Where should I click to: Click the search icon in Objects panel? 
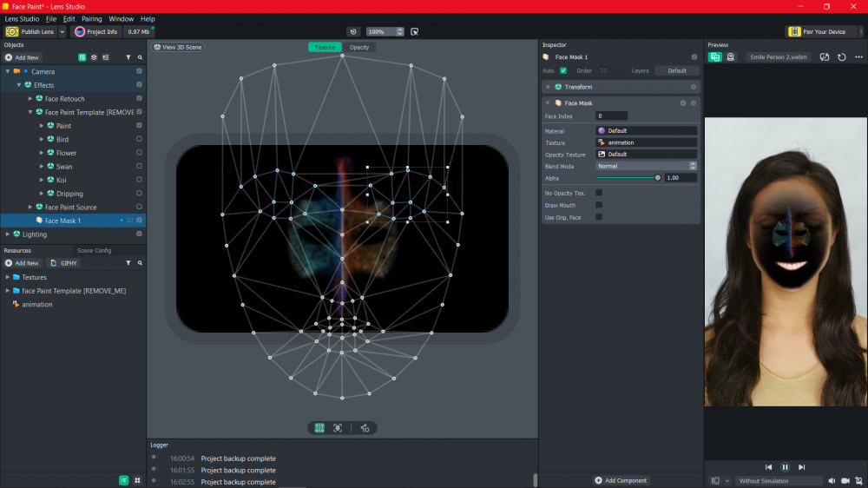point(139,57)
